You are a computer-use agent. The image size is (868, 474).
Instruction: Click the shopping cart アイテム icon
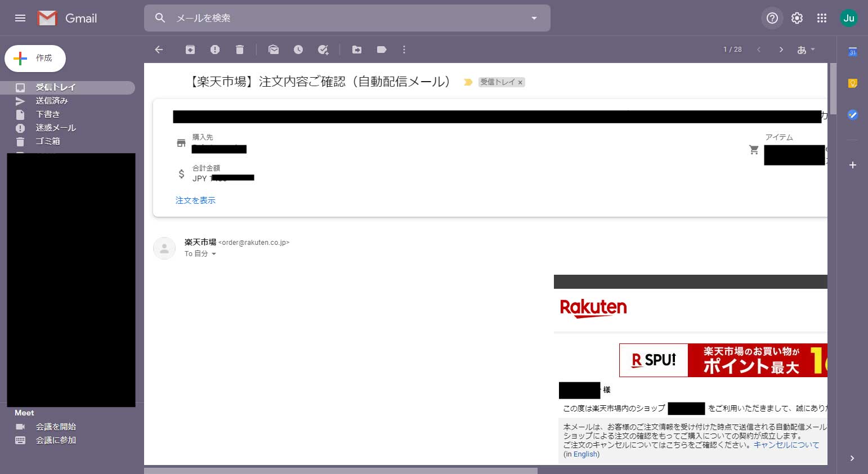(754, 150)
